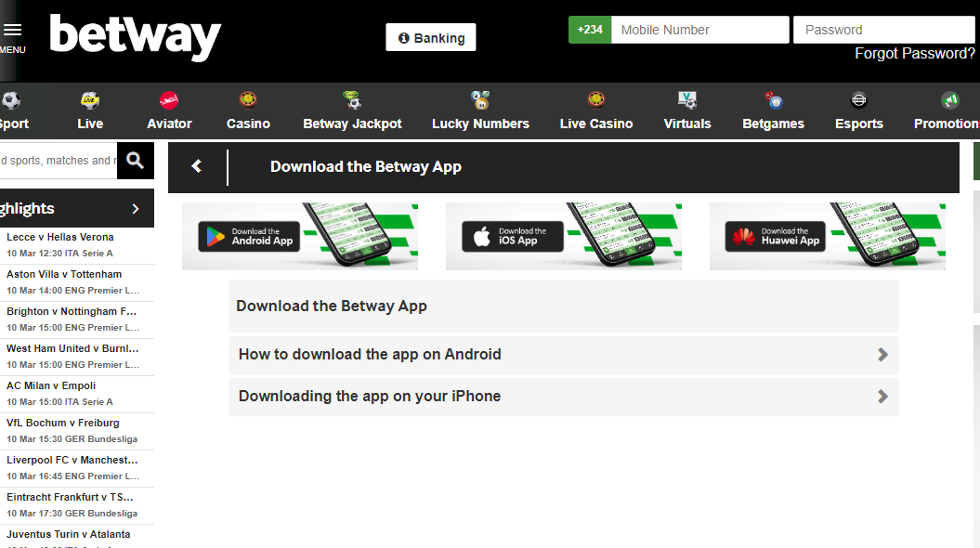This screenshot has height=548, width=980.
Task: Click the Lucky Numbers icon
Action: [480, 100]
